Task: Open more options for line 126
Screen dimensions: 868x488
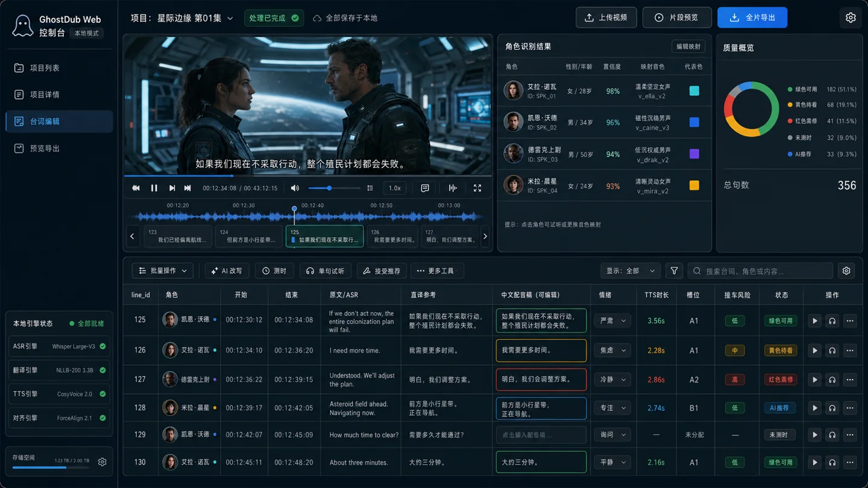Action: pyautogui.click(x=850, y=350)
